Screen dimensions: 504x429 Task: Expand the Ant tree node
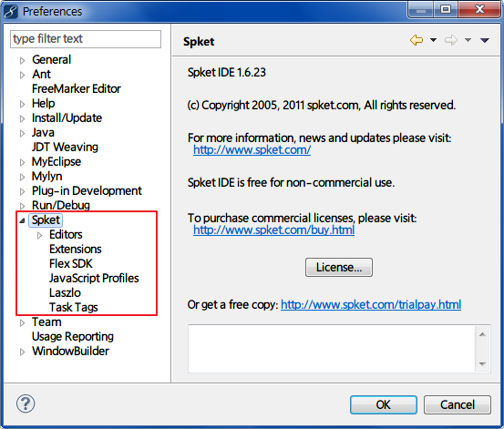click(x=22, y=76)
